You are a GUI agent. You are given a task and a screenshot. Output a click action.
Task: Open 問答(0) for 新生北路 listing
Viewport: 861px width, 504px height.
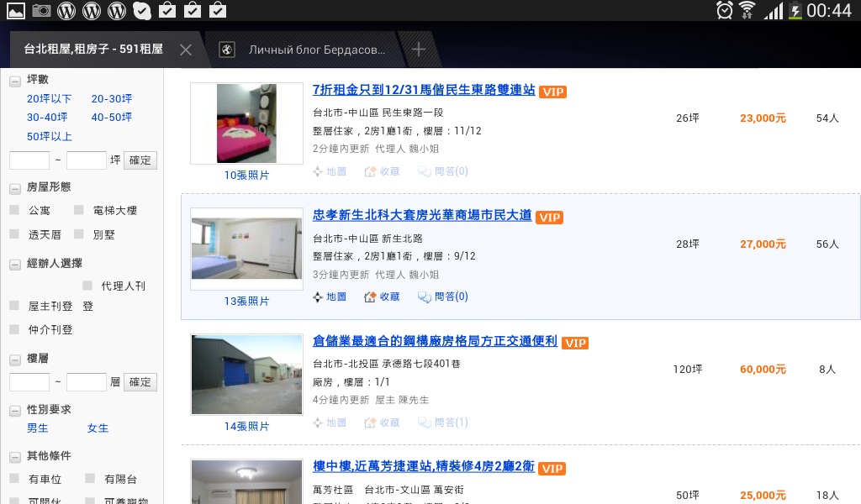442,297
